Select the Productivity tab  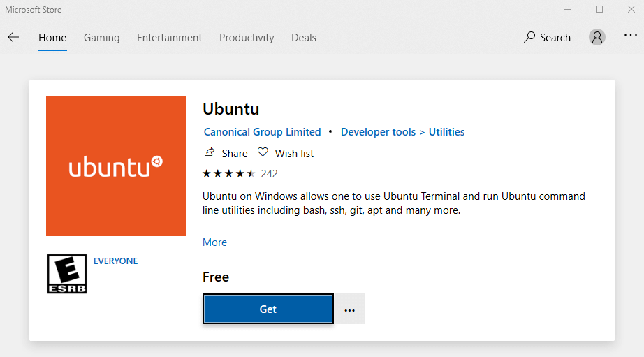(x=247, y=38)
